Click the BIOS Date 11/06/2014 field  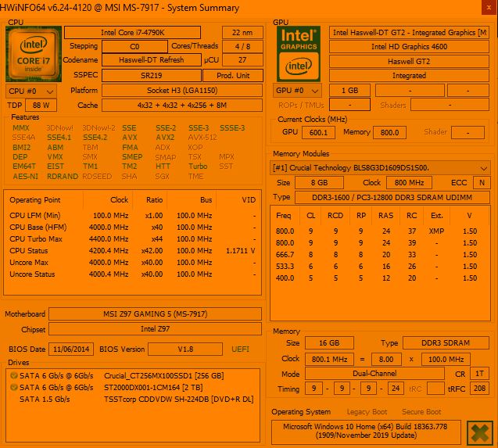71,349
